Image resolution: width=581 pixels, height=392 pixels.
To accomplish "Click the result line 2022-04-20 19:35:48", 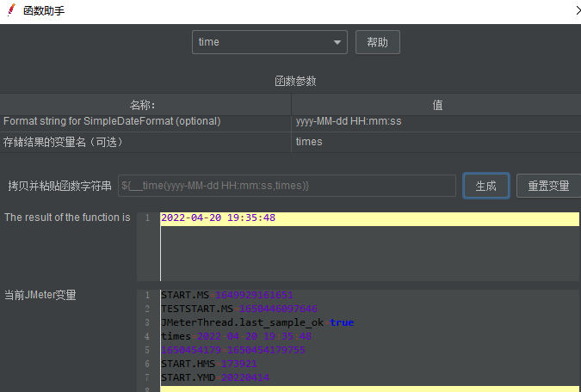I will 219,217.
